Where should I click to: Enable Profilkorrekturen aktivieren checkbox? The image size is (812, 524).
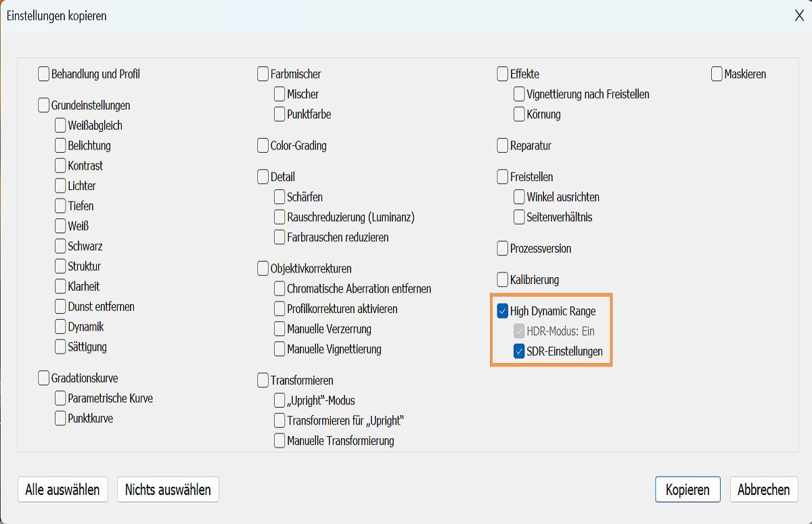pyautogui.click(x=279, y=309)
